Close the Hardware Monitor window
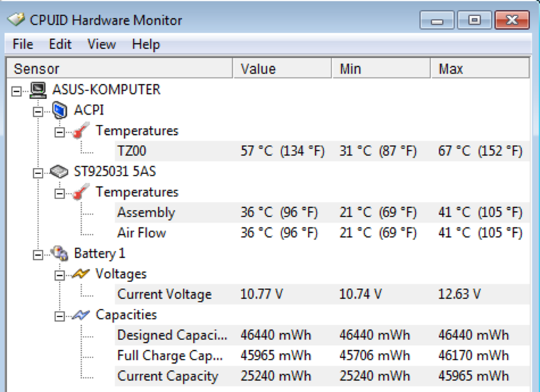The image size is (540, 392). pyautogui.click(x=512, y=20)
